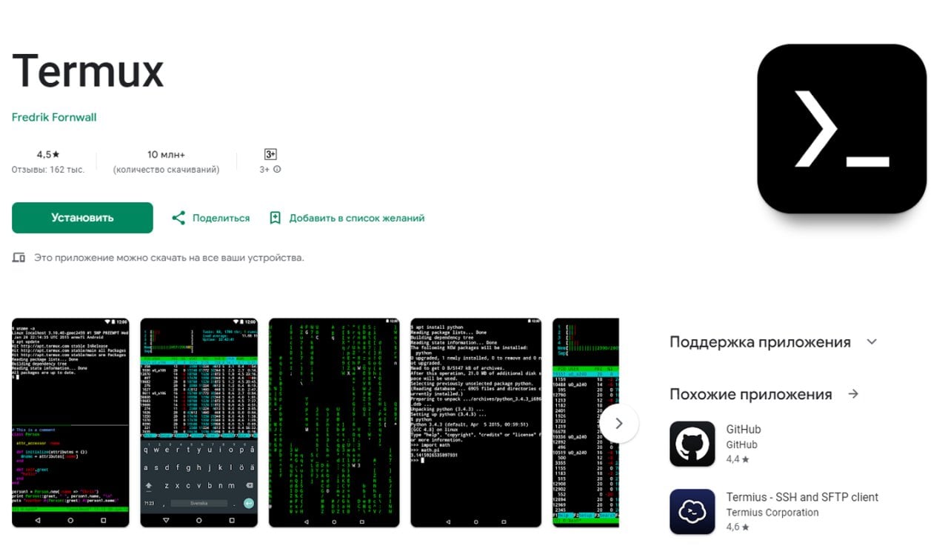This screenshot has height=560, width=948.
Task: Click the info icon next to 3+ rating
Action: coord(278,169)
